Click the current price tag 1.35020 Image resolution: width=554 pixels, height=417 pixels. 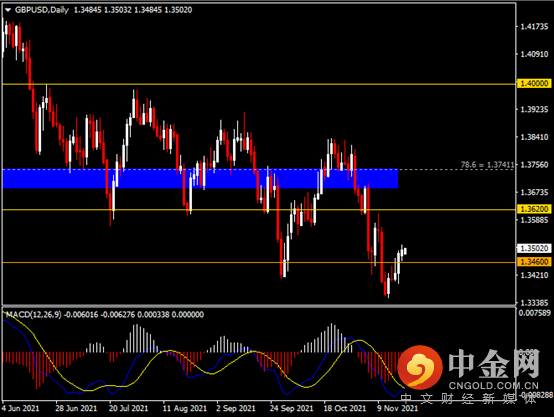534,248
